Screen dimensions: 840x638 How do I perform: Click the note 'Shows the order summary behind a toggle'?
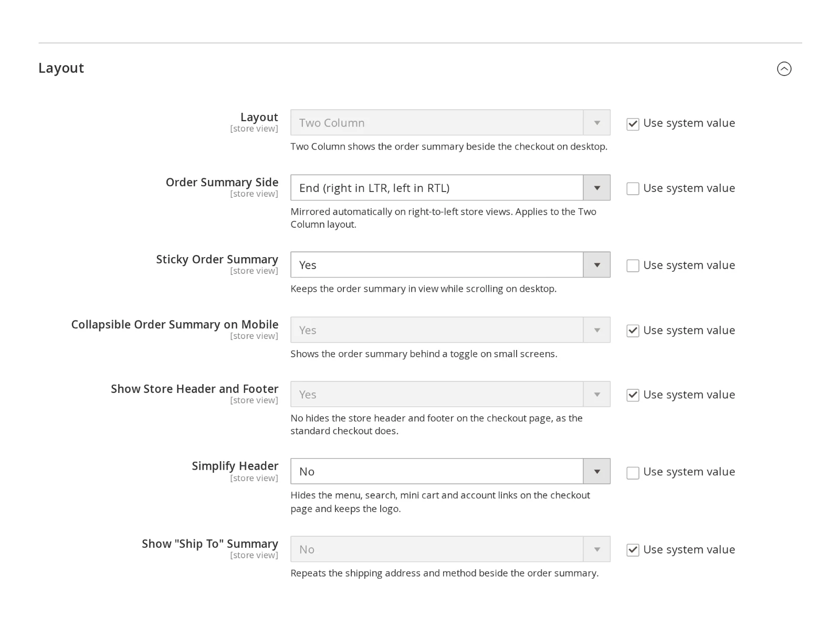(424, 354)
